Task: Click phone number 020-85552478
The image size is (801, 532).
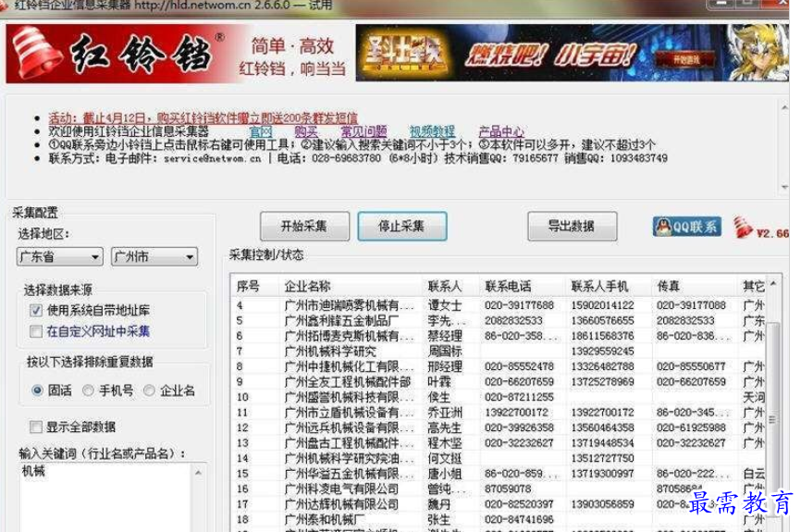Action: 519,367
